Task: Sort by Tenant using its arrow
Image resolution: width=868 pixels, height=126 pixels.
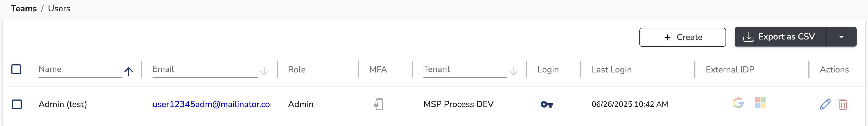Action: 514,71
